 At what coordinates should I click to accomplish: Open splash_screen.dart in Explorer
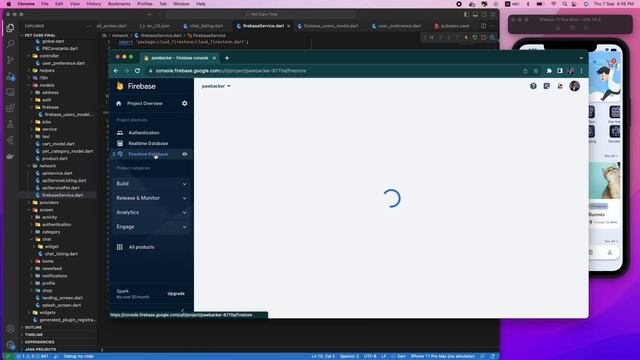(x=61, y=305)
